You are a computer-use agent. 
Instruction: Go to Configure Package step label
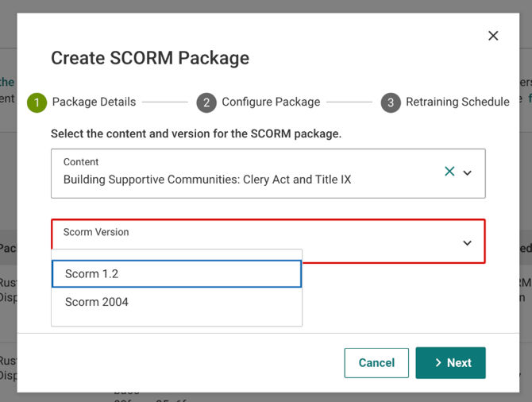pyautogui.click(x=271, y=102)
